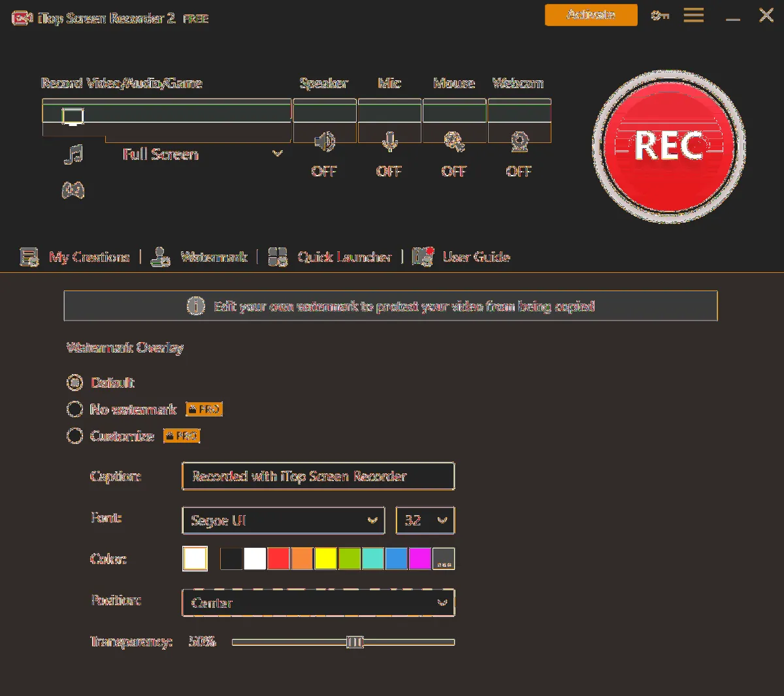The height and width of the screenshot is (696, 784).
Task: Pick the orange color swatch
Action: 302,559
